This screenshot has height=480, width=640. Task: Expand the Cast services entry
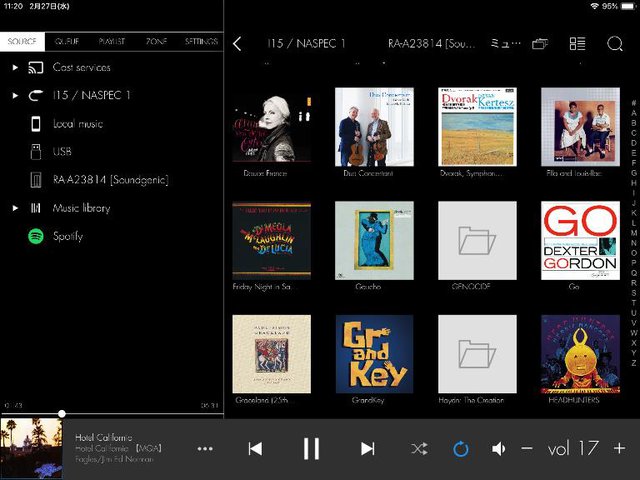pyautogui.click(x=15, y=67)
